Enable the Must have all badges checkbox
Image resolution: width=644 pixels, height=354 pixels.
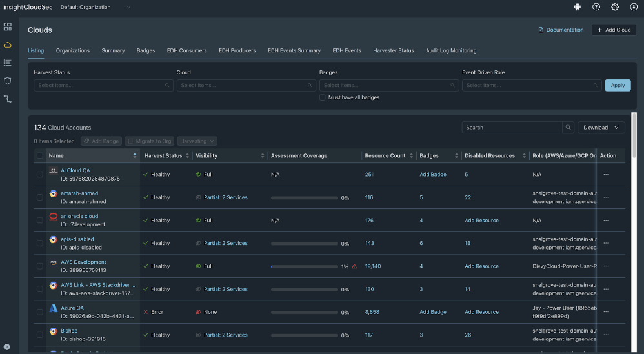[323, 97]
